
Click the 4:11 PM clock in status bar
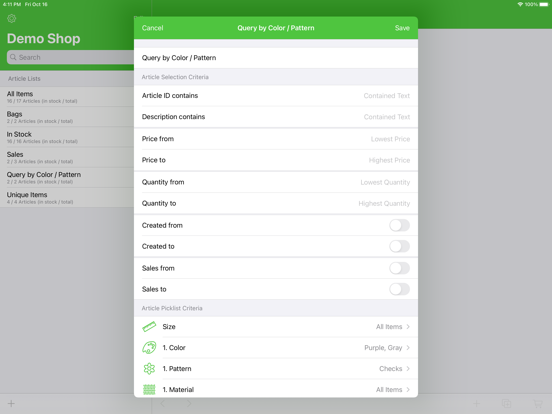click(12, 4)
